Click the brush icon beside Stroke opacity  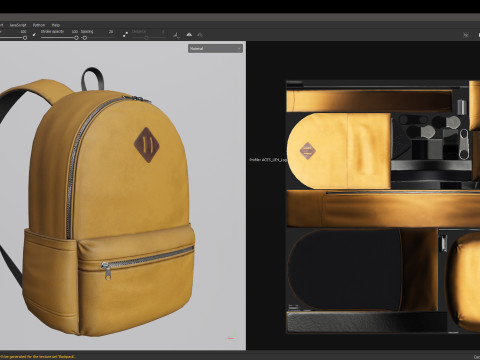pyautogui.click(x=34, y=34)
